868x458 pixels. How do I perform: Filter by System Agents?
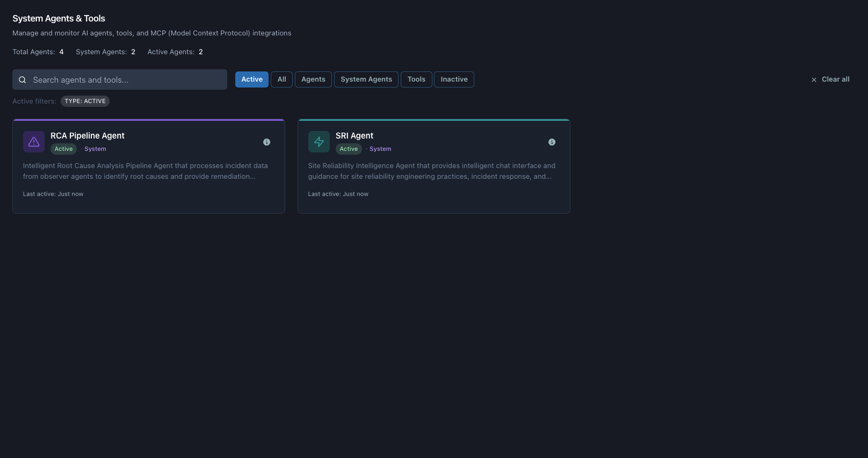tap(366, 79)
